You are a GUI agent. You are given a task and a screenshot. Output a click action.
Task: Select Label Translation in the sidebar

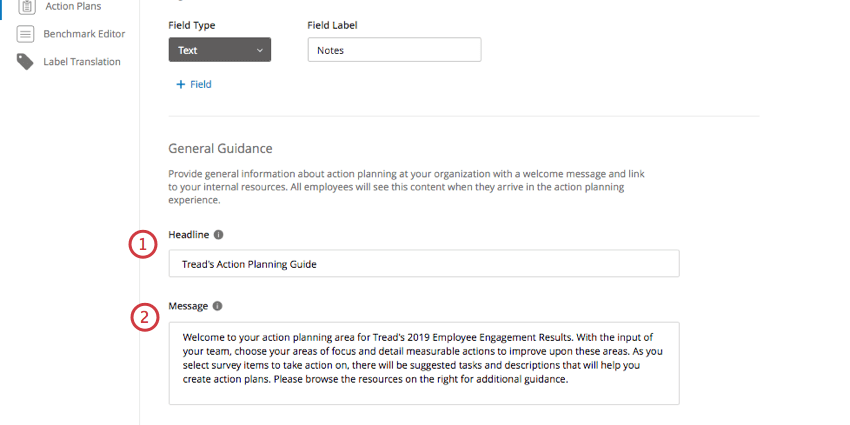82,62
